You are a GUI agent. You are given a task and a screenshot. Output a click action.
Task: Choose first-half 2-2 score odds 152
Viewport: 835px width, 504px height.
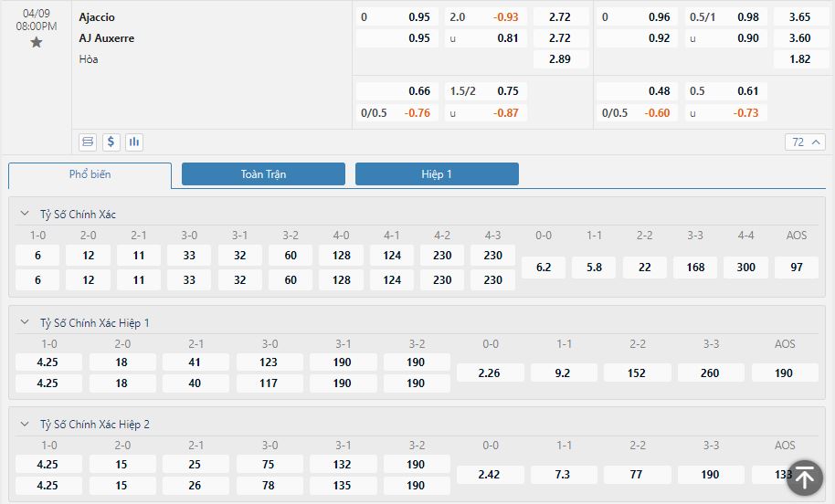tap(637, 373)
